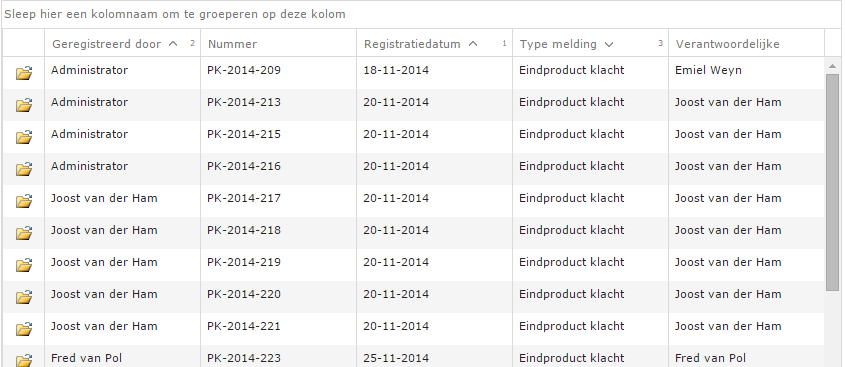
Task: Click the group-by column drop area
Action: (x=420, y=15)
